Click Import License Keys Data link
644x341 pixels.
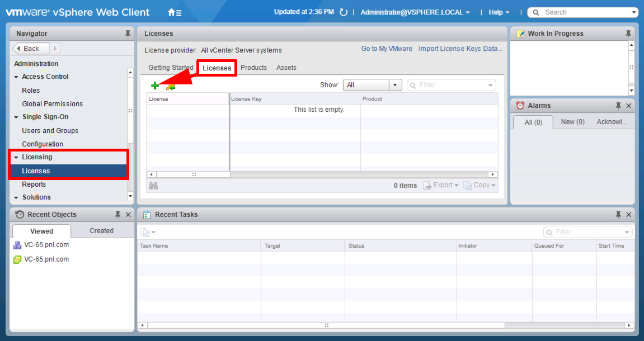click(x=460, y=49)
